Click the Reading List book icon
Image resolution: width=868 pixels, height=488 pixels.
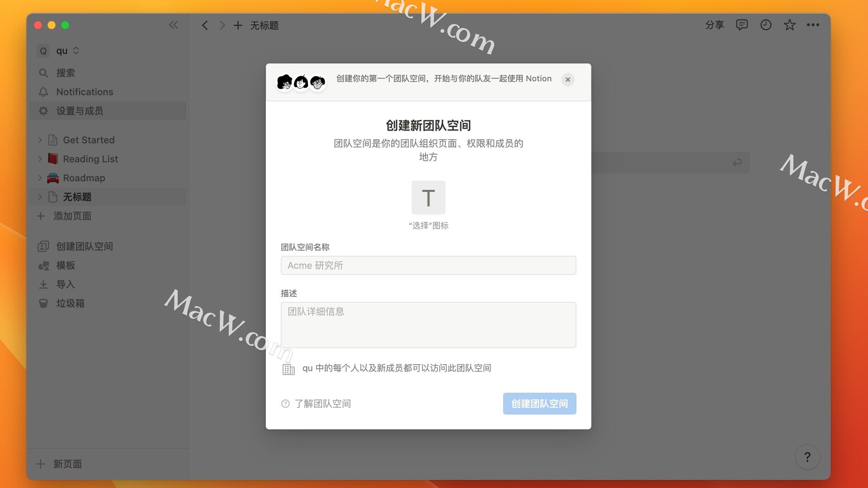(x=53, y=159)
